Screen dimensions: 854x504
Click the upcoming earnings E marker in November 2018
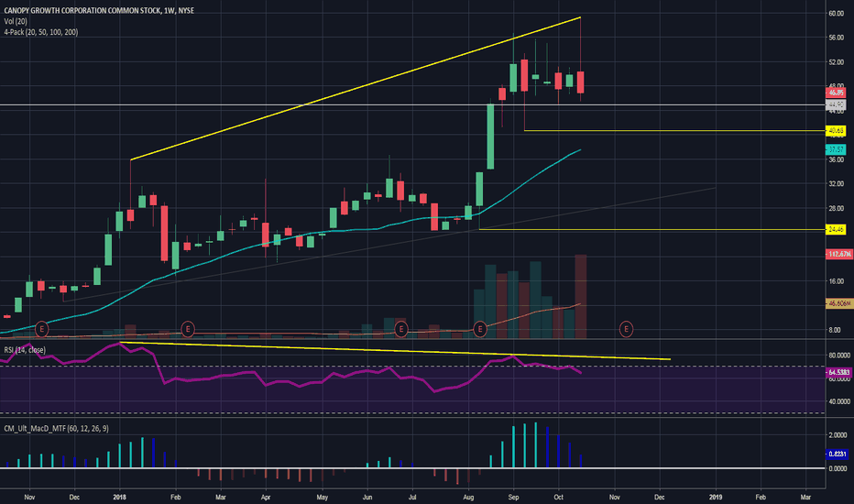(627, 329)
